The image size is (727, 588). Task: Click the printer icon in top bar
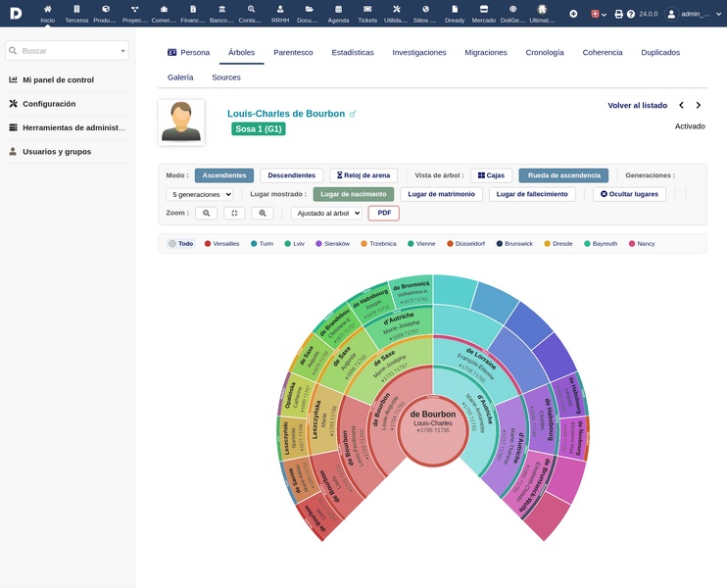click(618, 14)
